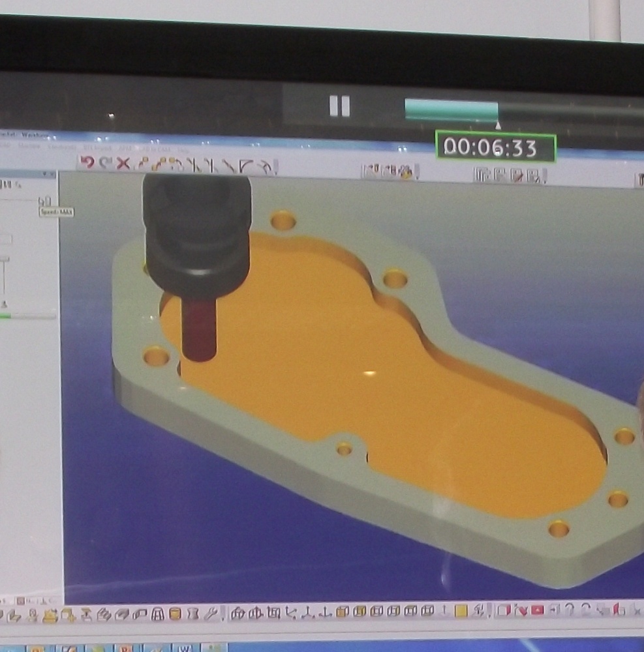Click the white playhead marker under progress bar

click(498, 125)
